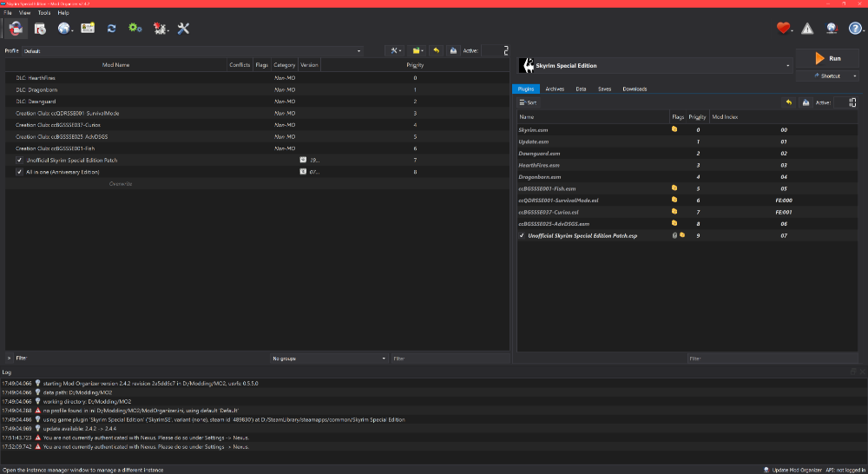
Task: Open the Tools menu
Action: 44,12
